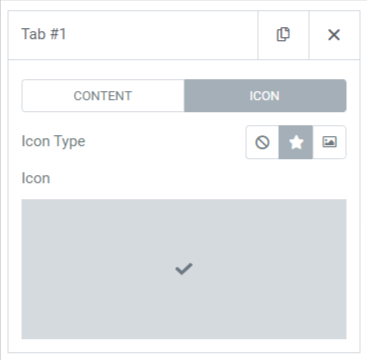Click the picture icon in Icon Type
This screenshot has height=360, width=367.
[x=329, y=142]
